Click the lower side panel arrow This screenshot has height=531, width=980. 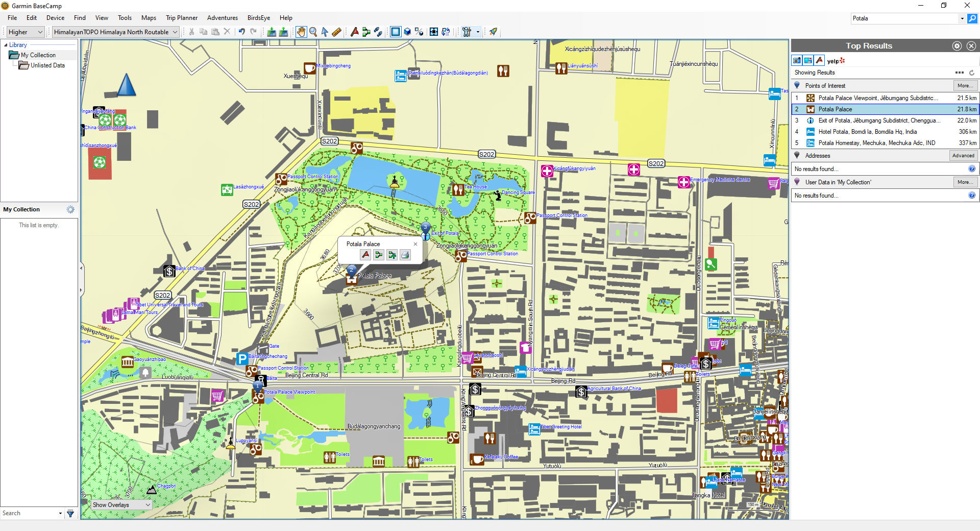(81, 290)
